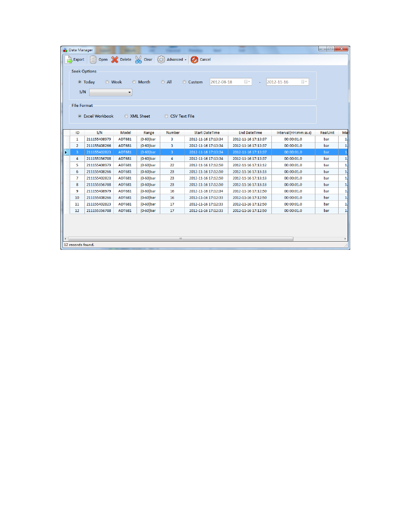Click the scroll right arrow of the table
Screen dimensions: 411x532
click(x=345, y=239)
